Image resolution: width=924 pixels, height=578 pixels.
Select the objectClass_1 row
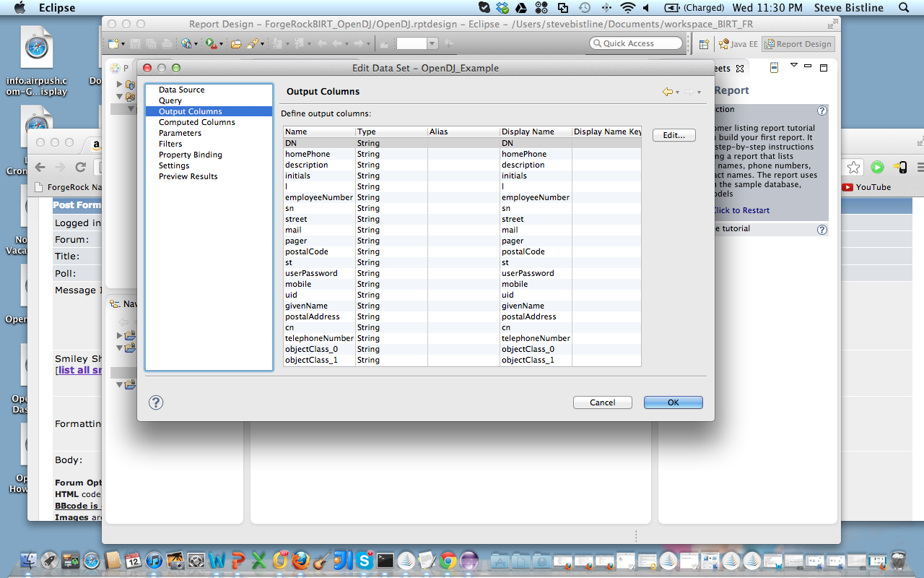tap(462, 360)
